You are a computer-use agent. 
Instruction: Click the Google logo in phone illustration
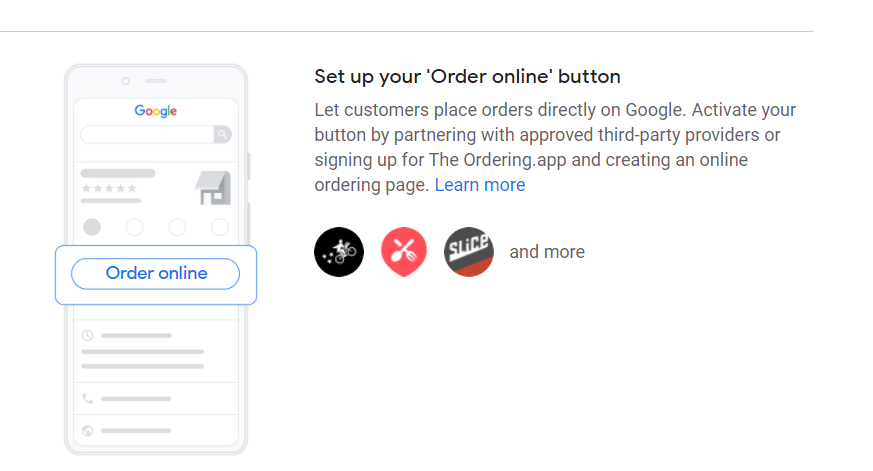pyautogui.click(x=156, y=111)
